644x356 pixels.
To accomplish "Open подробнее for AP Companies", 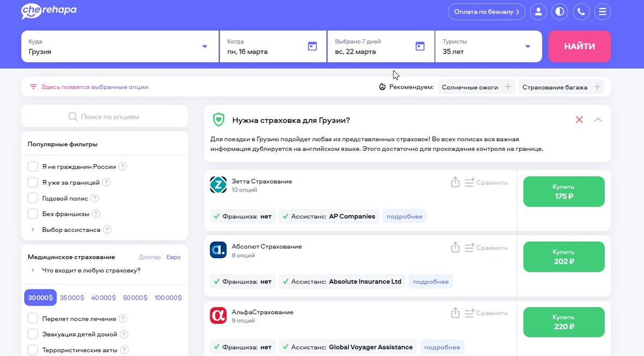I will tap(405, 216).
